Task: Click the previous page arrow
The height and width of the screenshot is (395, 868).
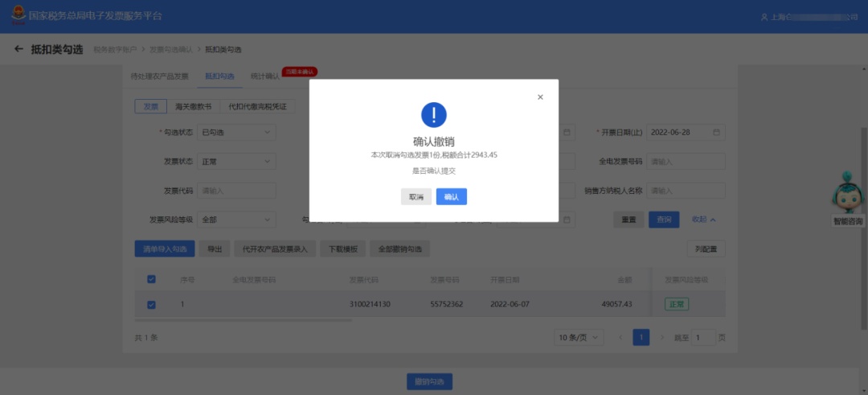Action: tap(620, 337)
